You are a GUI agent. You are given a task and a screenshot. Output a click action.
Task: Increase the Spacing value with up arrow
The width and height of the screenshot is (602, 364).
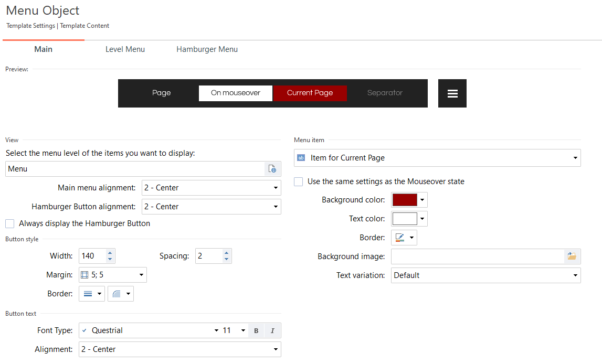[x=227, y=253]
